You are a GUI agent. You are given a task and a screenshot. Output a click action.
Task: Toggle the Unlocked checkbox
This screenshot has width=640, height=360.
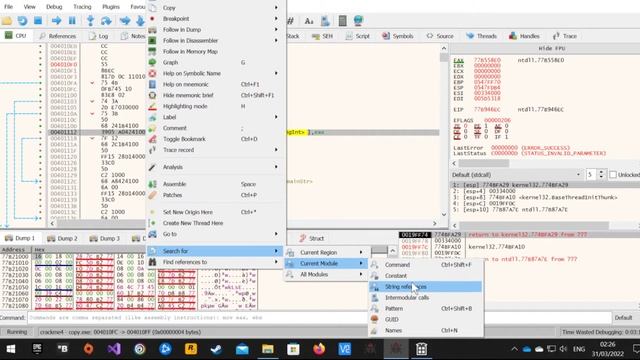click(x=613, y=175)
